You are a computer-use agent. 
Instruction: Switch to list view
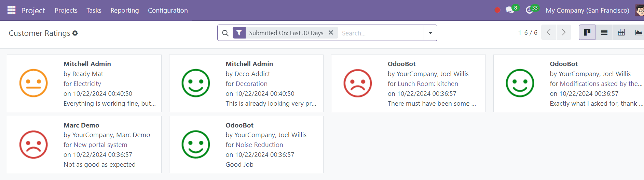coord(604,32)
